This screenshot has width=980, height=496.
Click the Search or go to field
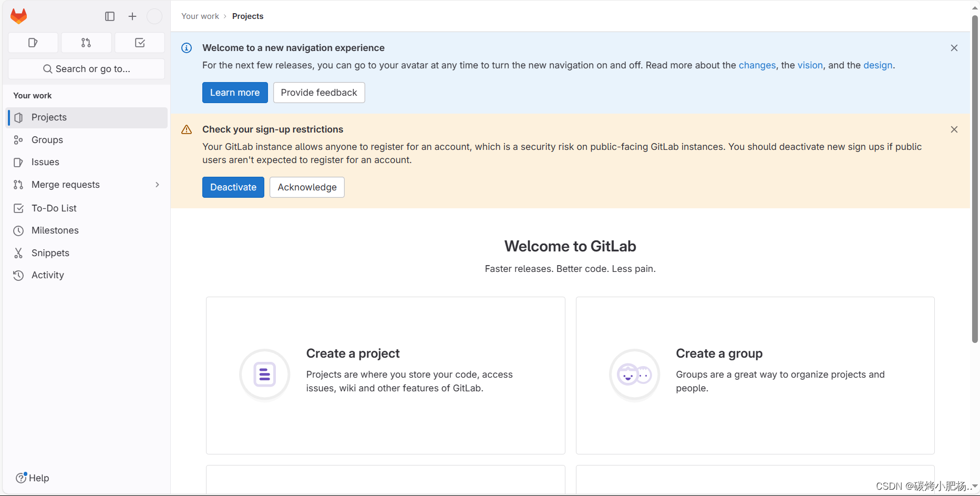87,69
